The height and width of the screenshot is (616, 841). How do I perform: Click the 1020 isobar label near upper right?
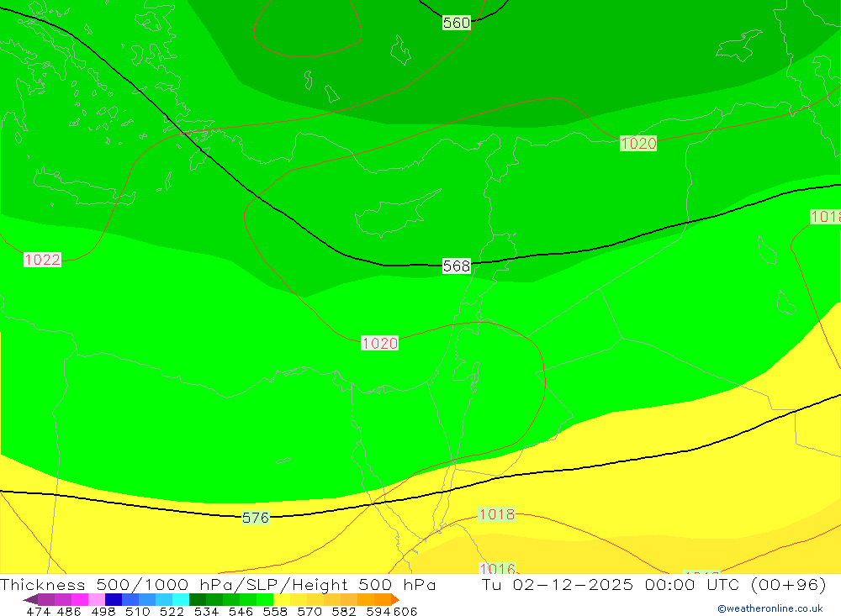637,144
